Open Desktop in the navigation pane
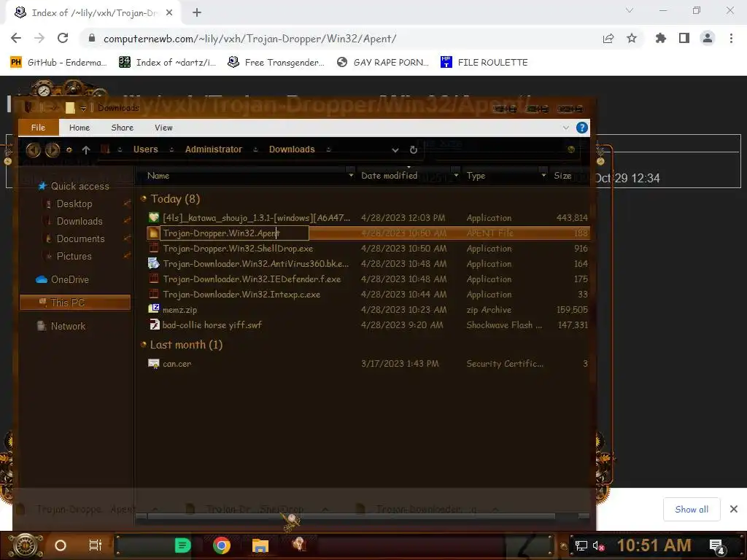The image size is (747, 560). point(74,204)
